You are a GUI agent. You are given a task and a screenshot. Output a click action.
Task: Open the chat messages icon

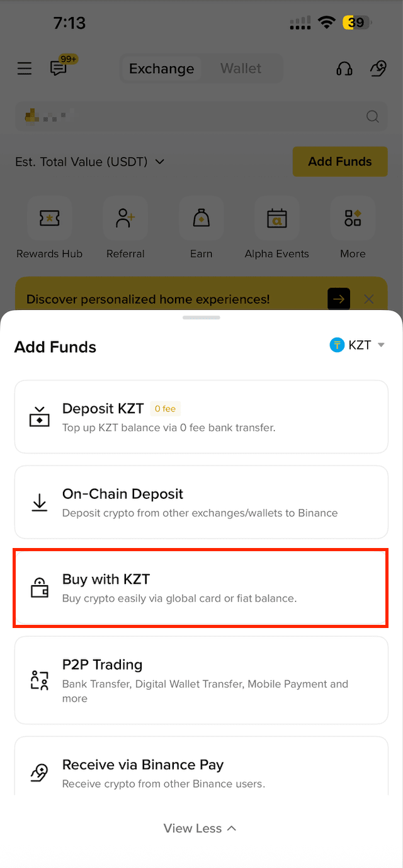(x=59, y=68)
